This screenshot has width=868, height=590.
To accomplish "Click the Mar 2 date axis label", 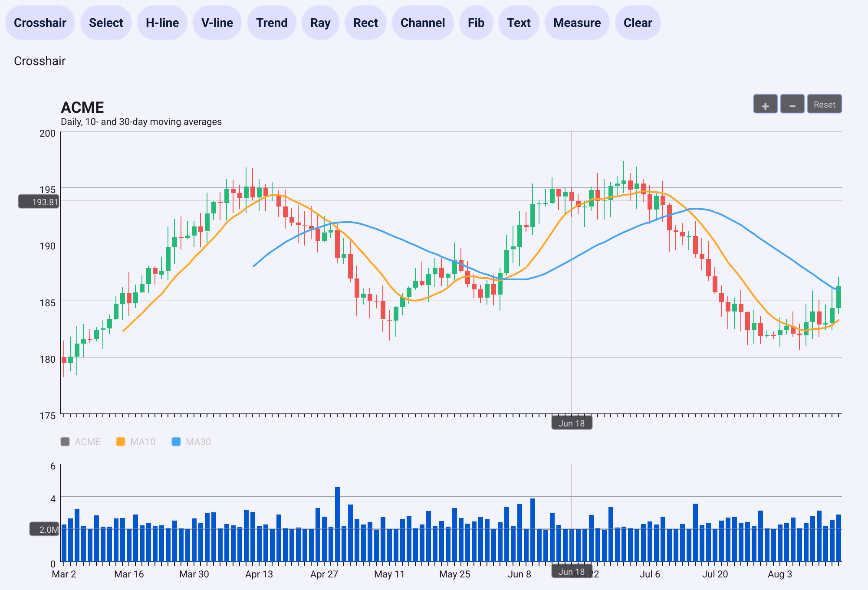I will pyautogui.click(x=64, y=574).
